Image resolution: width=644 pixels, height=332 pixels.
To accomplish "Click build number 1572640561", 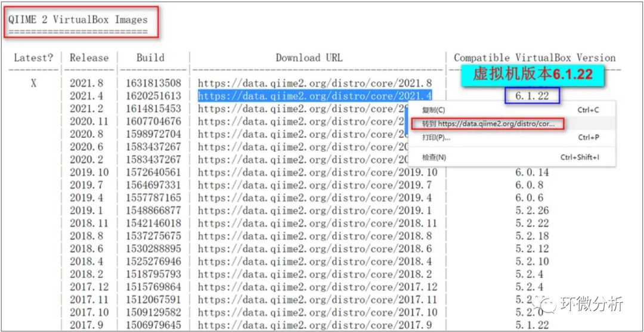I will click(x=153, y=172).
